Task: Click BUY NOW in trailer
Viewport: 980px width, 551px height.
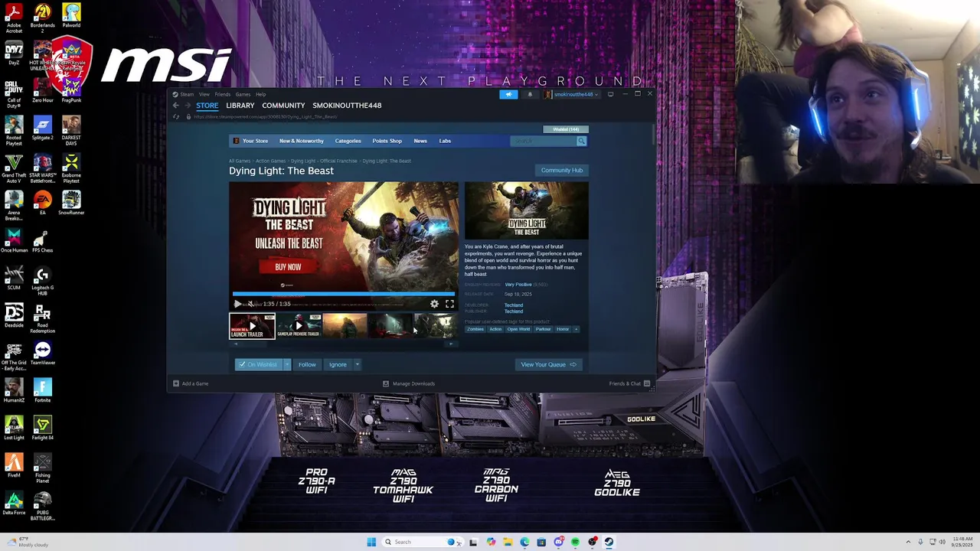Action: pyautogui.click(x=288, y=266)
